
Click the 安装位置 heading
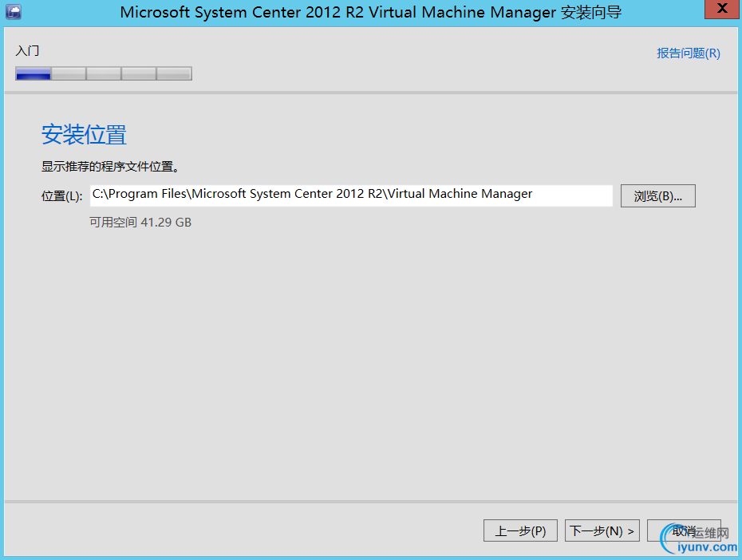tap(84, 135)
